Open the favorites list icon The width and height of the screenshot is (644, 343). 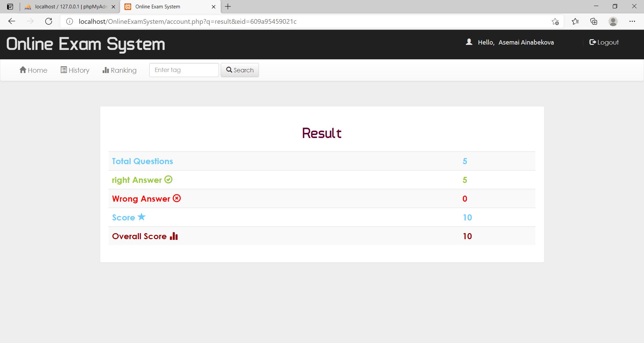coord(575,21)
